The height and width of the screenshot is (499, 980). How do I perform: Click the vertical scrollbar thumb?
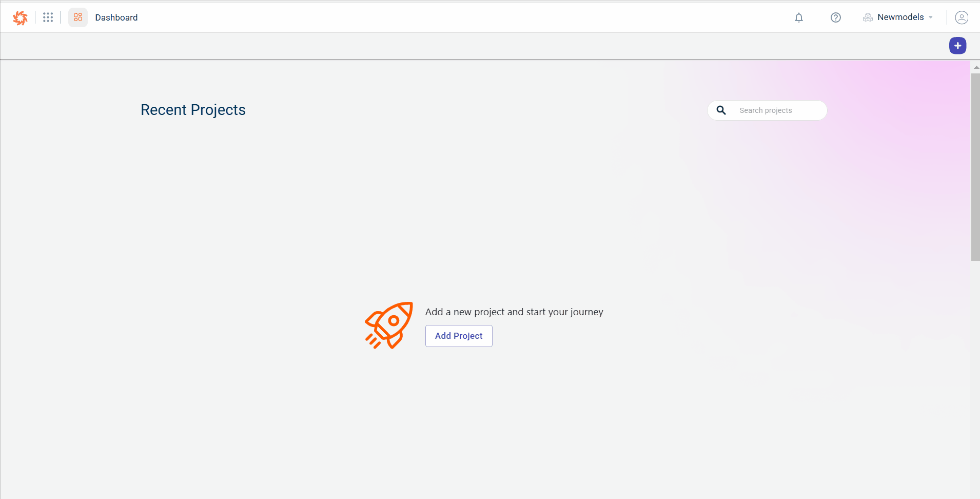(975, 167)
